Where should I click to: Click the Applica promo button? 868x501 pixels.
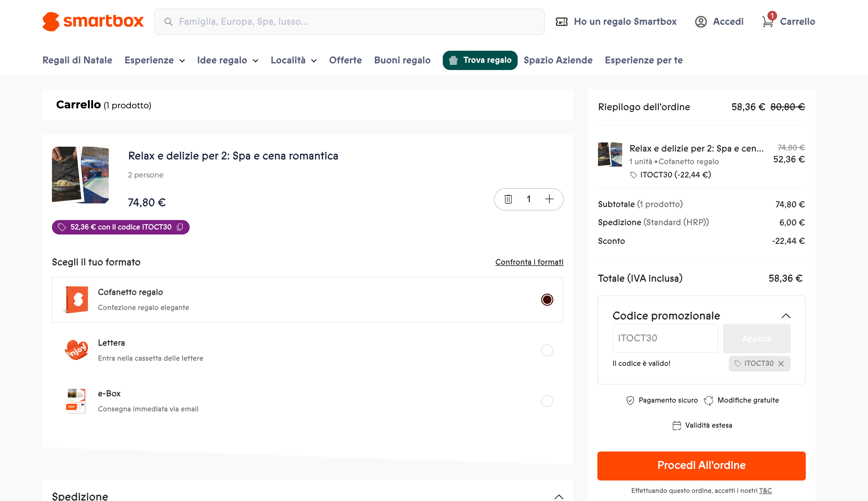point(757,338)
